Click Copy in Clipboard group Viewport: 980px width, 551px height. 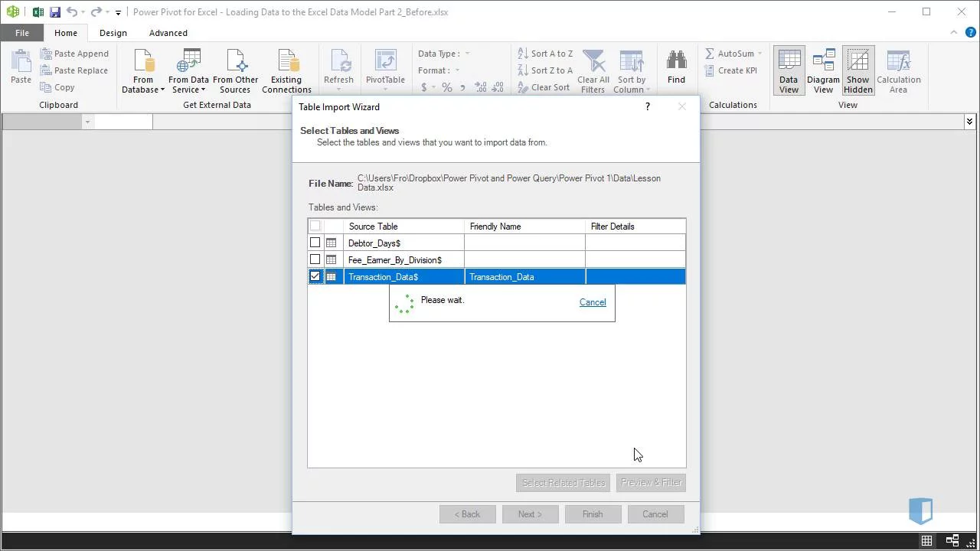57,87
